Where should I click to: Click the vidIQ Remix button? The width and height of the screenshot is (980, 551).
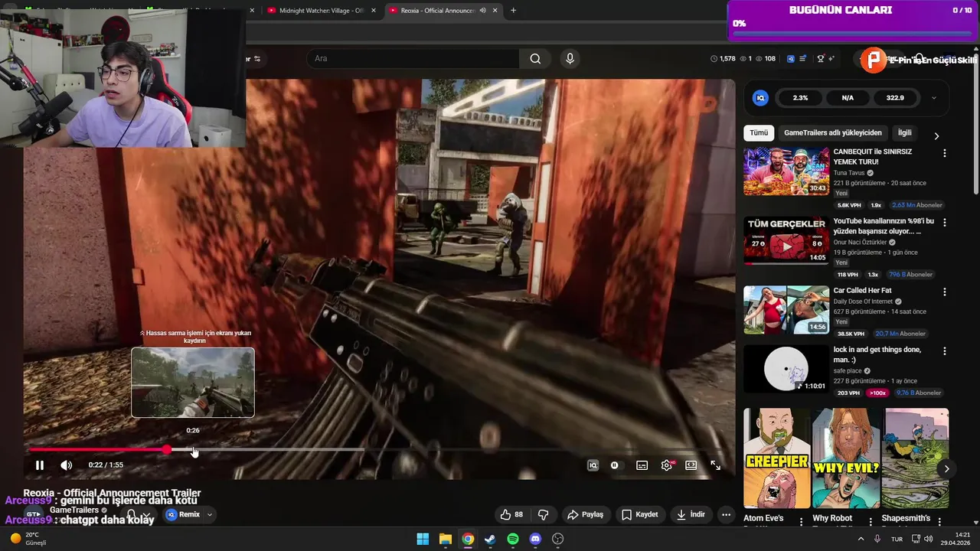pos(183,514)
